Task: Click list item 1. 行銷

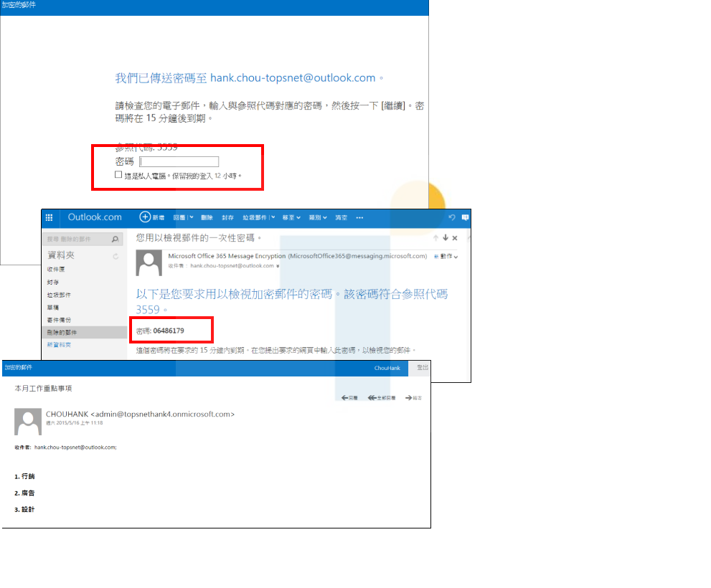Action: coord(24,476)
